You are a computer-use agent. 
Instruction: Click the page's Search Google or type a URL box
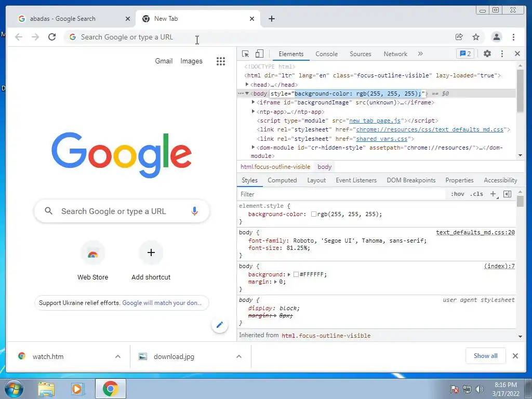tap(122, 211)
